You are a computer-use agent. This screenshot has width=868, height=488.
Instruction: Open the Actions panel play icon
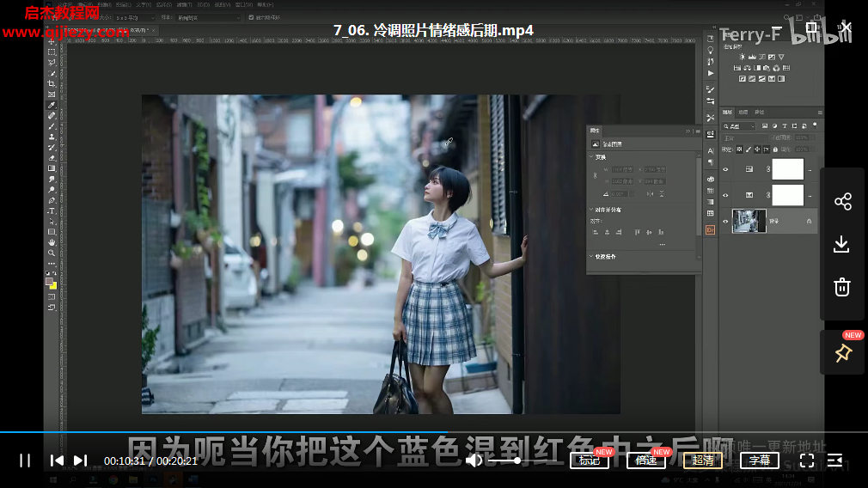click(x=710, y=73)
